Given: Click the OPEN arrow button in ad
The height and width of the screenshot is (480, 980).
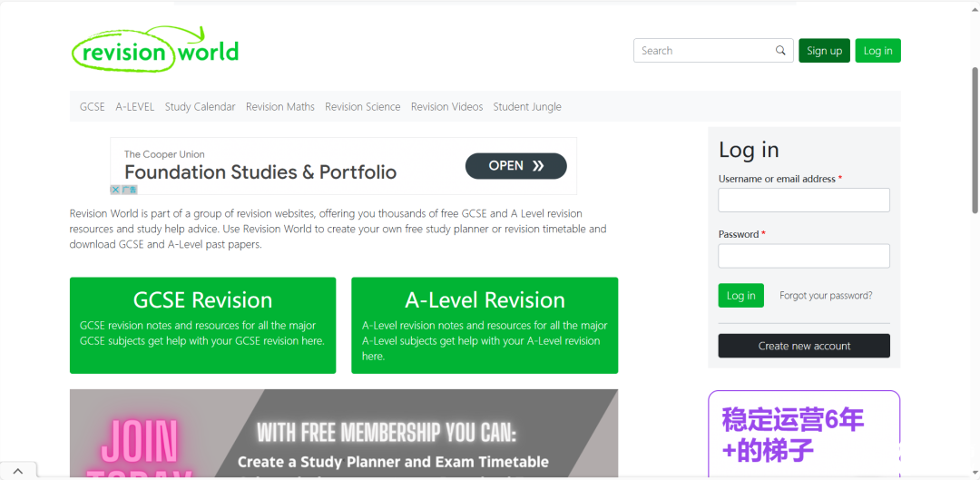Looking at the screenshot, I should 515,166.
